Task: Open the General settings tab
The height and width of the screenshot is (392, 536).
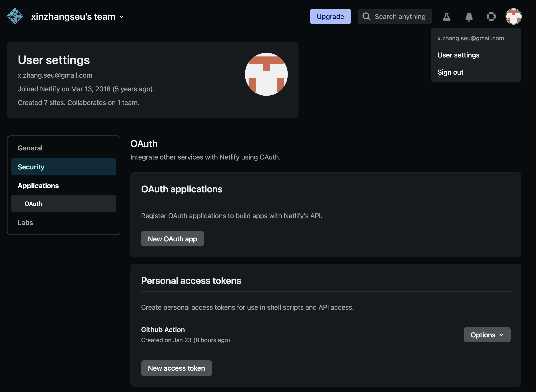Action: click(x=30, y=148)
